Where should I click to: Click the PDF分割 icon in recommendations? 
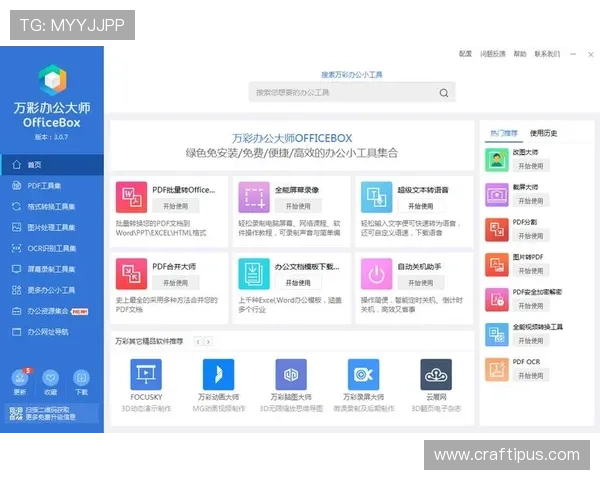coord(497,230)
